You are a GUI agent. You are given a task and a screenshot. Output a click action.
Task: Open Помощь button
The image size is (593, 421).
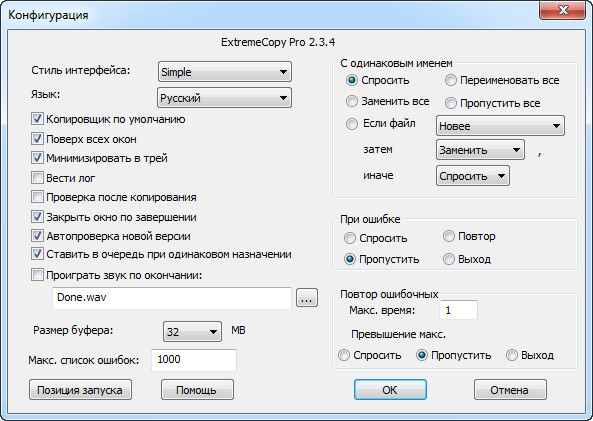click(x=197, y=390)
